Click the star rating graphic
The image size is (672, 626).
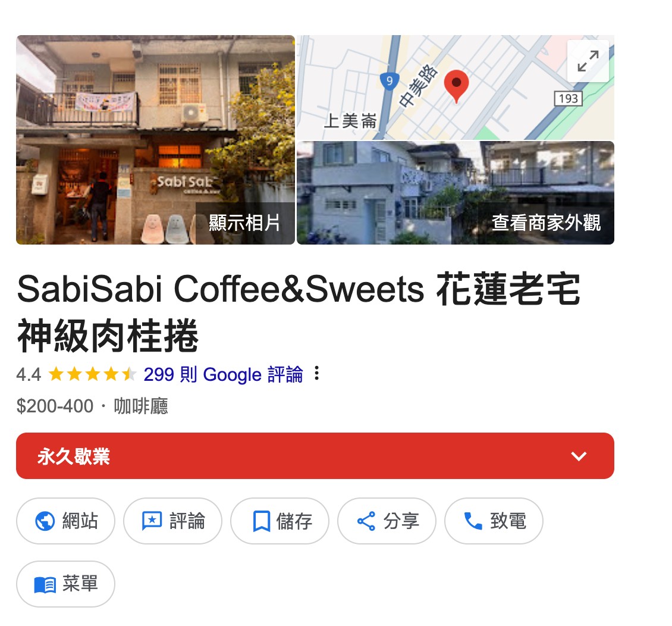point(92,374)
